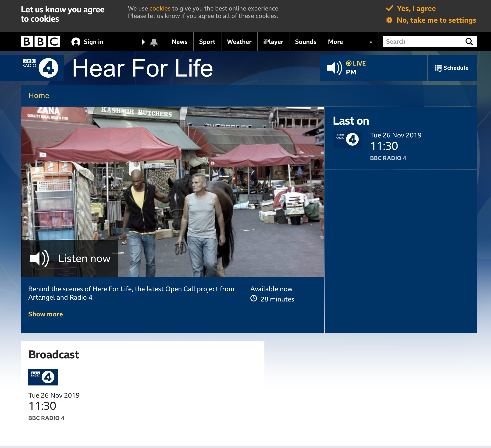This screenshot has height=448, width=491.
Task: Open the Sounds menu item
Action: point(305,42)
